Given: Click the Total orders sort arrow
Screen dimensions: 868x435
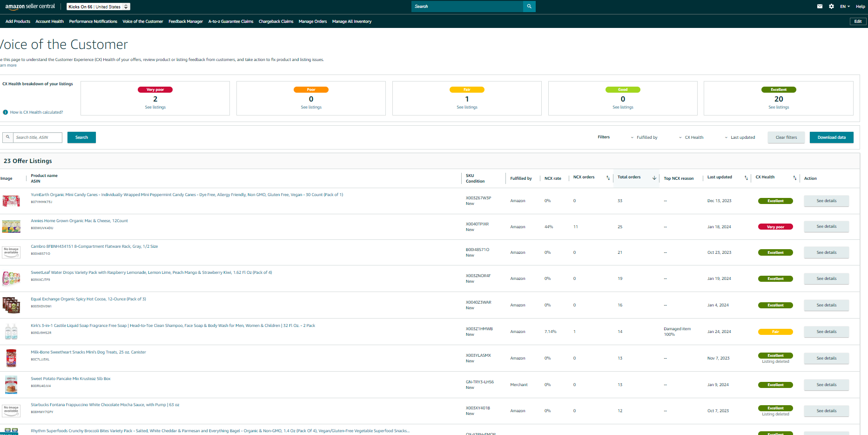Looking at the screenshot, I should click(x=654, y=178).
